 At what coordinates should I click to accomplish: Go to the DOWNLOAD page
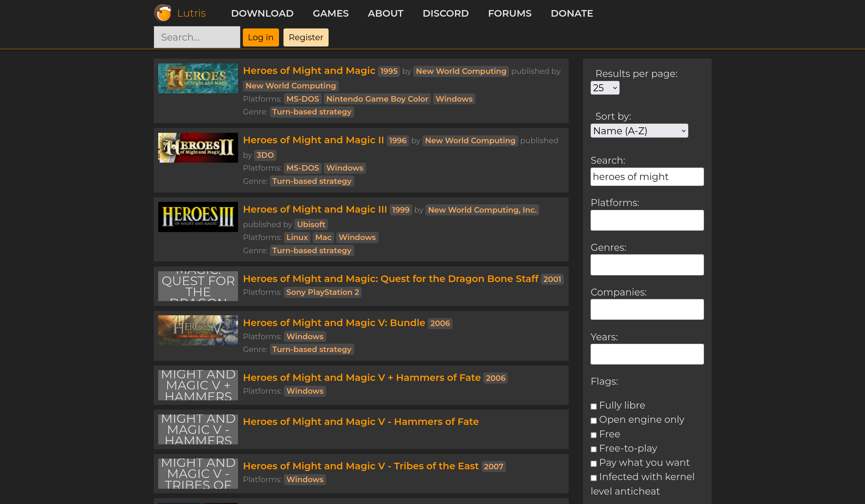(262, 14)
